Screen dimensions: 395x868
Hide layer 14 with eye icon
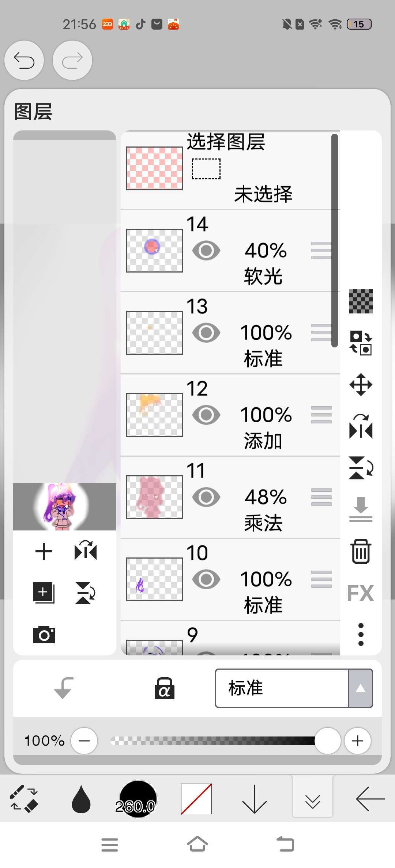coord(206,251)
